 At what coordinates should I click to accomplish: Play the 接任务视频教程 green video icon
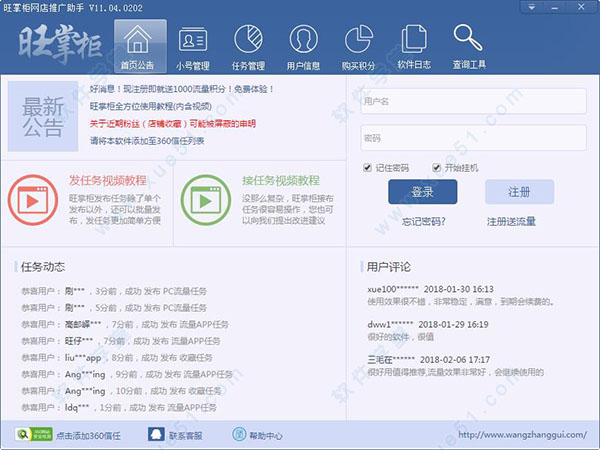tap(206, 200)
